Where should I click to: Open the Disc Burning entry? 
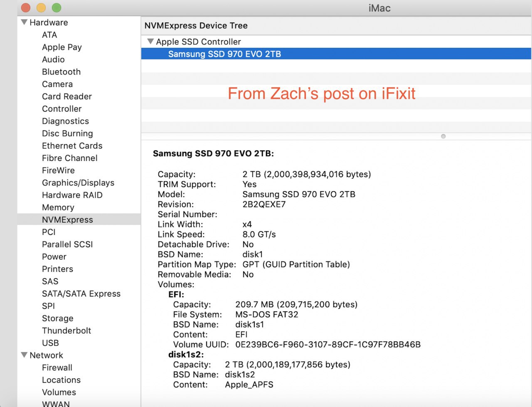click(x=67, y=133)
